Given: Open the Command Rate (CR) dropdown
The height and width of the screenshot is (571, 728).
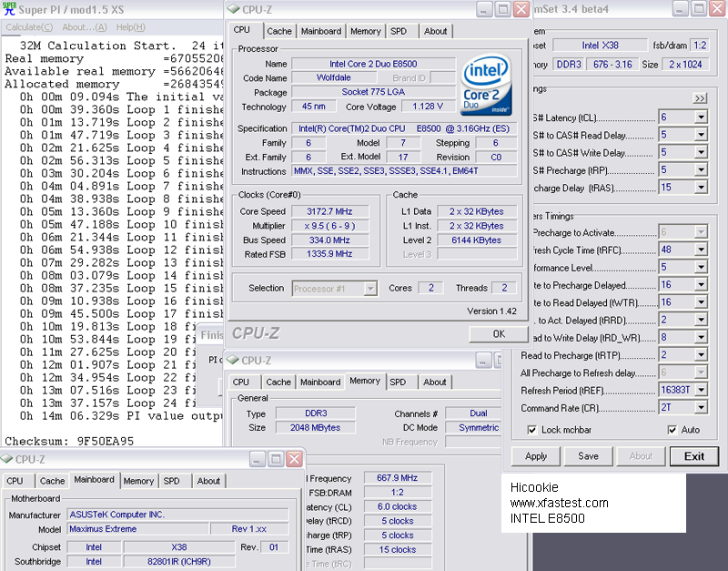Looking at the screenshot, I should click(701, 408).
